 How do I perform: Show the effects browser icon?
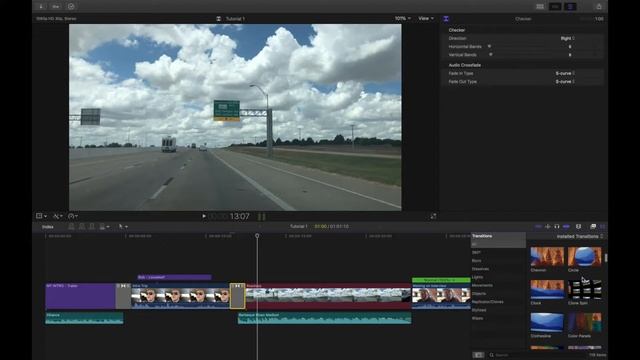pyautogui.click(x=593, y=227)
